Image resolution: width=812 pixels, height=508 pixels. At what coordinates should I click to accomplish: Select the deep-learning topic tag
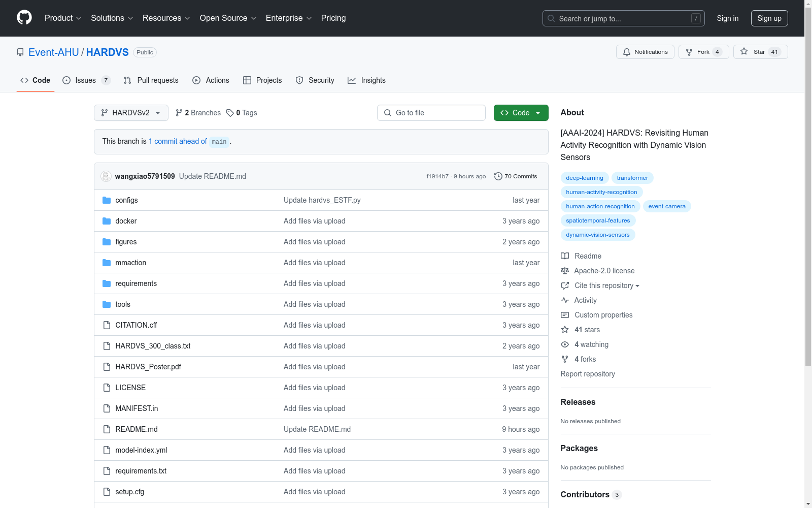click(x=585, y=178)
